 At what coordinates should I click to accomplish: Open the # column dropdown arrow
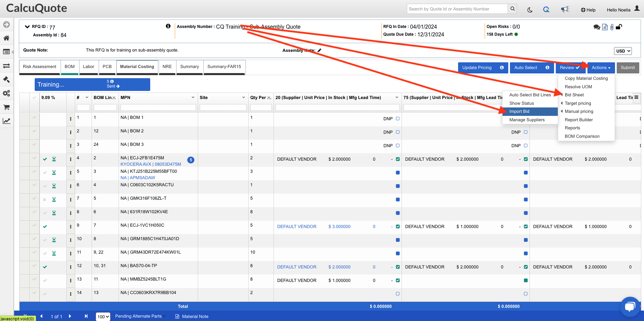pyautogui.click(x=87, y=97)
